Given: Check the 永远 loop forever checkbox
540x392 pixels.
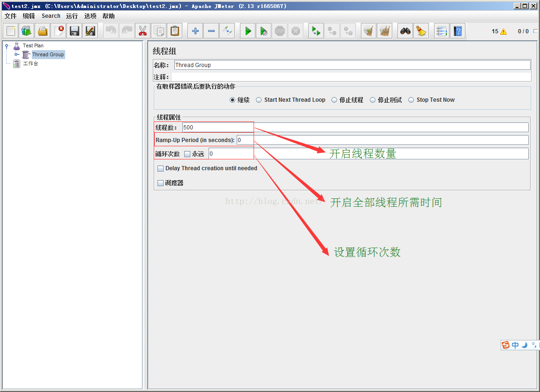Looking at the screenshot, I should click(187, 154).
